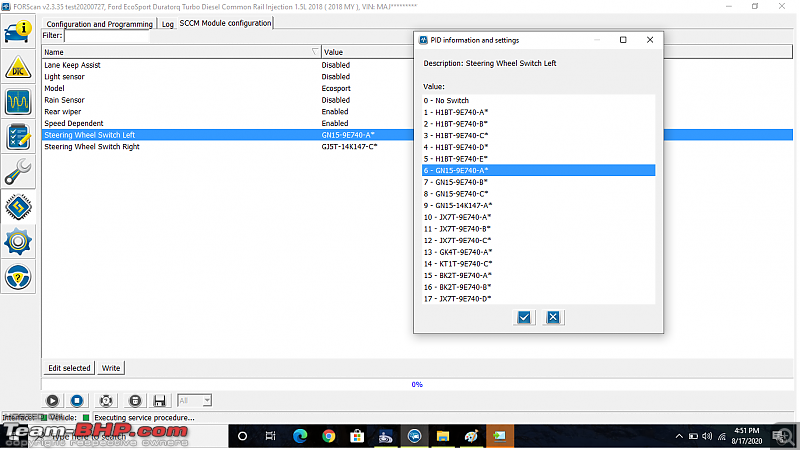Choose value 6 - GN15-9E740-A*
800x450 pixels.
(538, 170)
